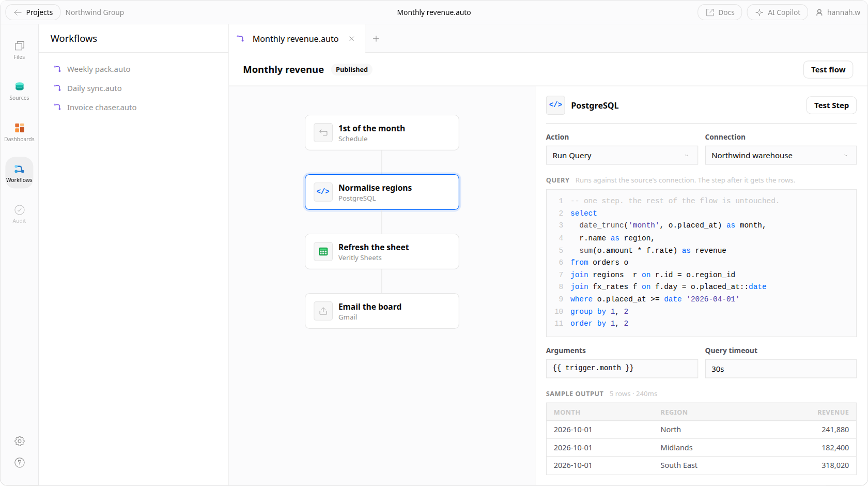Click the Query timeout 30s field
This screenshot has height=486, width=868.
[x=780, y=369]
